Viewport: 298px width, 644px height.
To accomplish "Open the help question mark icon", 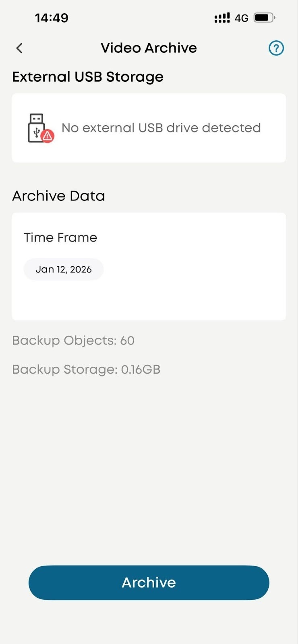I will [276, 48].
